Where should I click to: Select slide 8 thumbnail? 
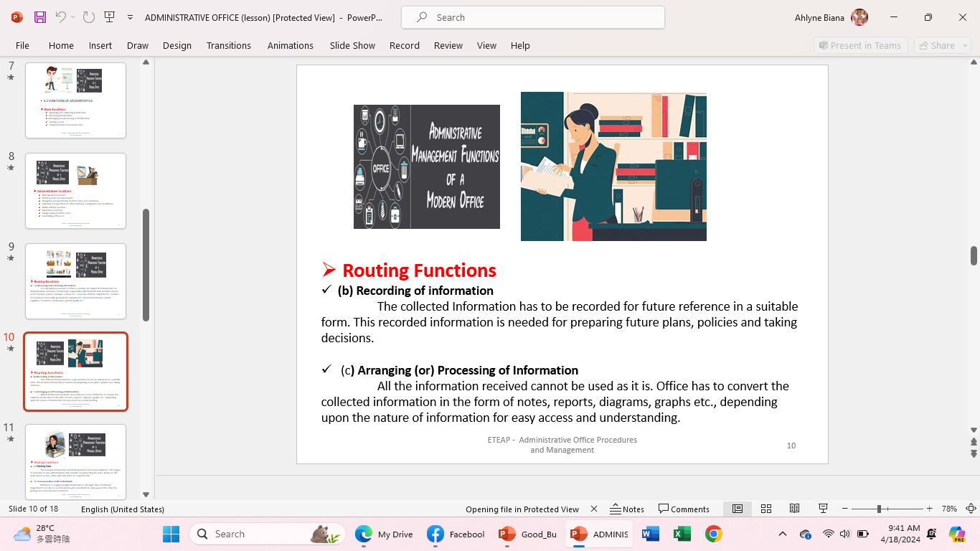click(75, 191)
